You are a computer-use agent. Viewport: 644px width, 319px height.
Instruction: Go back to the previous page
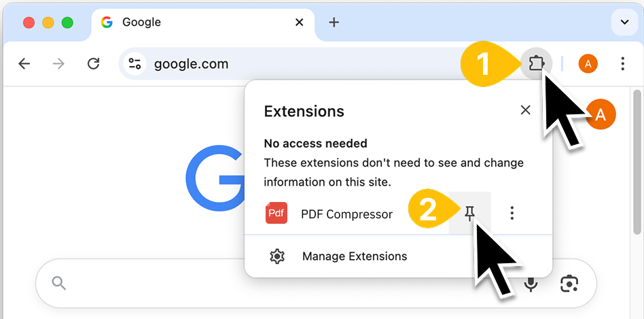24,64
